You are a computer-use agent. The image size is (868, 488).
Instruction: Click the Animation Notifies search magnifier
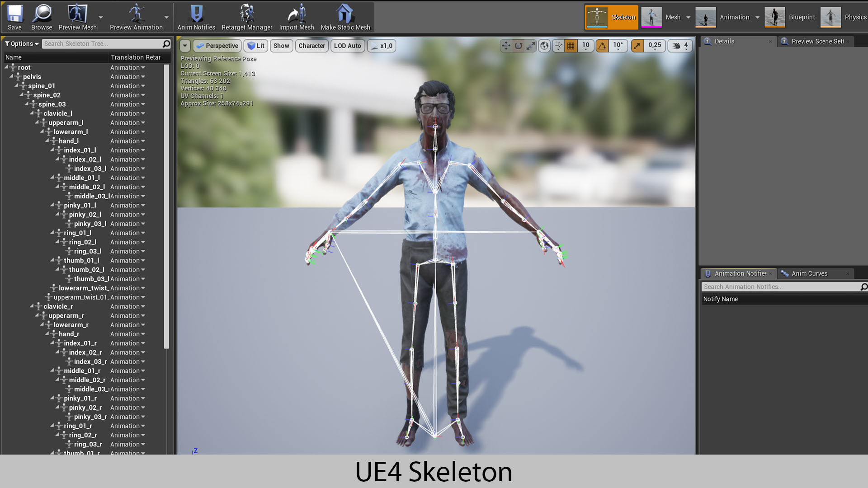(863, 287)
